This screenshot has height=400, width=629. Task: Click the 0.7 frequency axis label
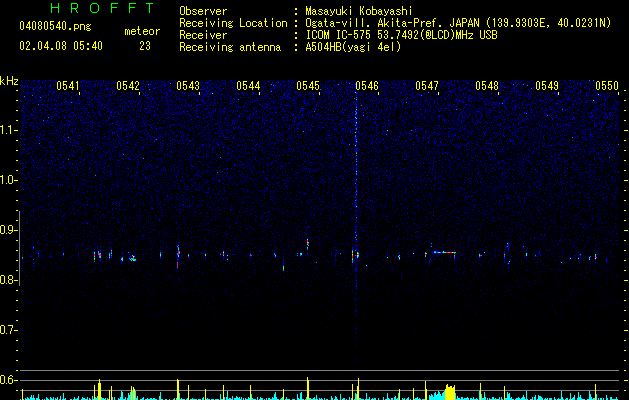coord(9,330)
